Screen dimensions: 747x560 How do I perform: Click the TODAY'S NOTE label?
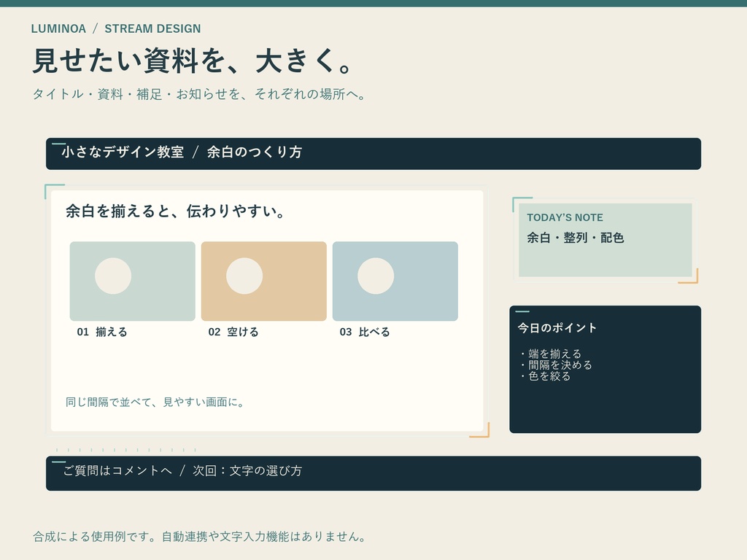click(565, 217)
